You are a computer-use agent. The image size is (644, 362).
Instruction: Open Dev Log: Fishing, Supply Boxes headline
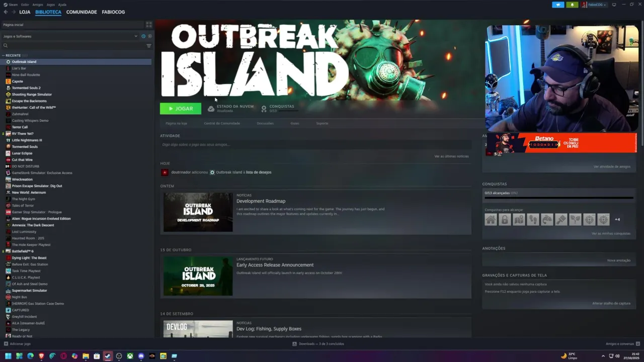[x=269, y=329]
